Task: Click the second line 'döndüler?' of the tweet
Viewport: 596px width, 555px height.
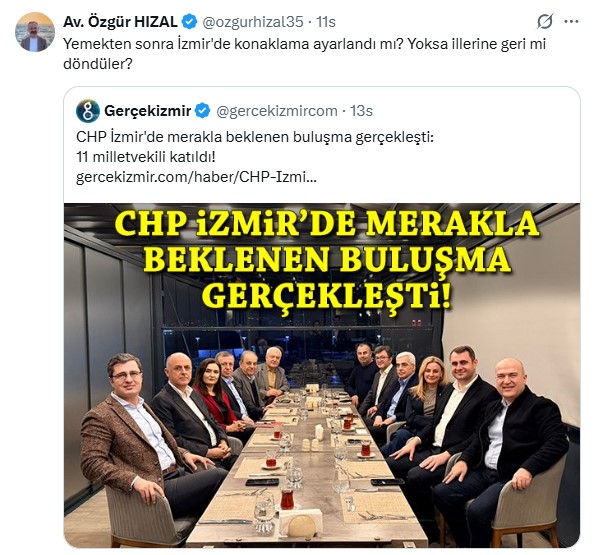Action: pos(97,64)
